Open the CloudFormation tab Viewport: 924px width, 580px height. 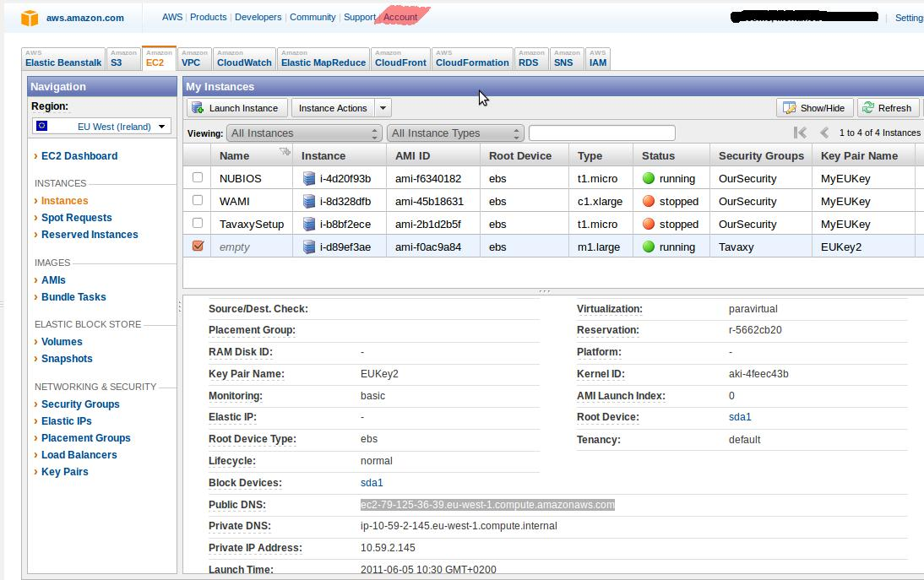(x=473, y=59)
